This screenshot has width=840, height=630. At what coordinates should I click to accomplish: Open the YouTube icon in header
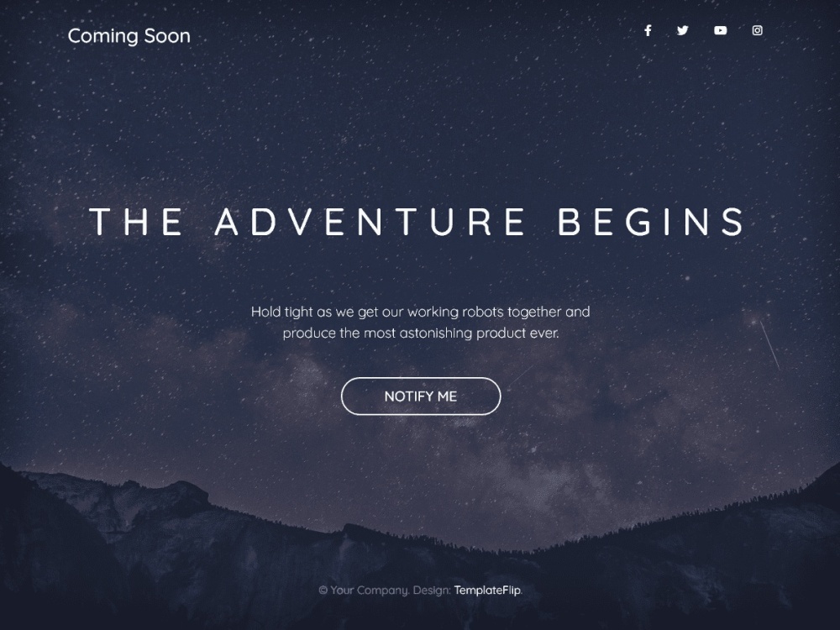click(x=721, y=30)
